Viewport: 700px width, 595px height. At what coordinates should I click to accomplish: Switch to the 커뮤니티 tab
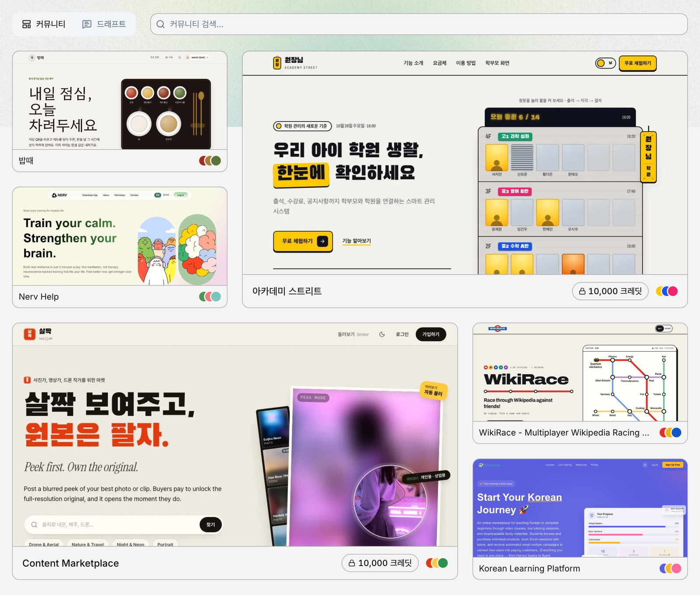click(44, 24)
